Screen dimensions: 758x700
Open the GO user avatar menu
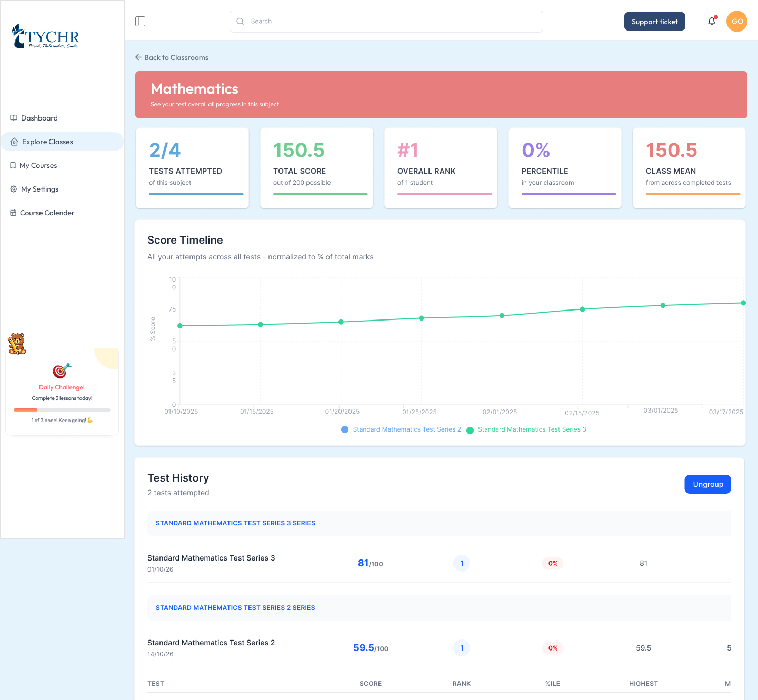pos(737,22)
